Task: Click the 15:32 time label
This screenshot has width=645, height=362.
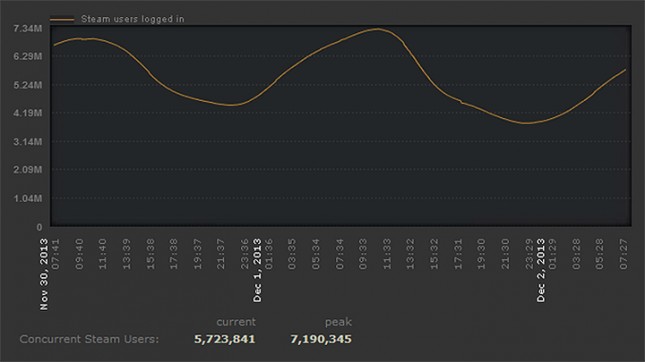Action: [434, 254]
